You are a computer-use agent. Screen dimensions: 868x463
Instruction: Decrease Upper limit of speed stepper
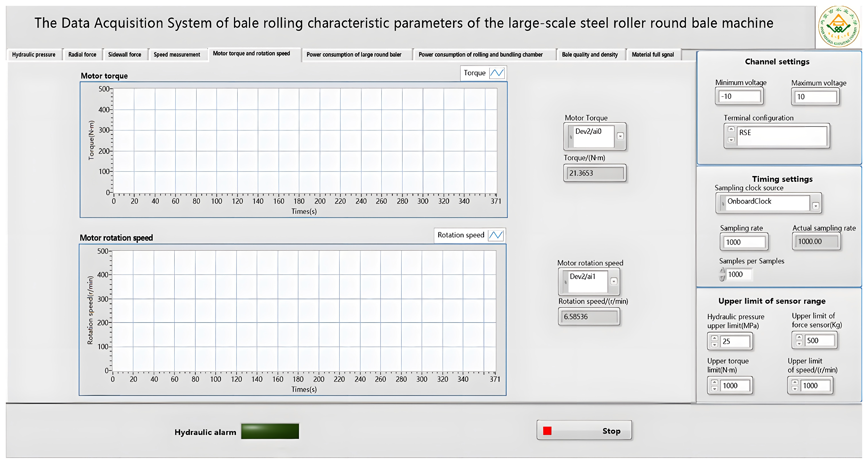coord(794,389)
